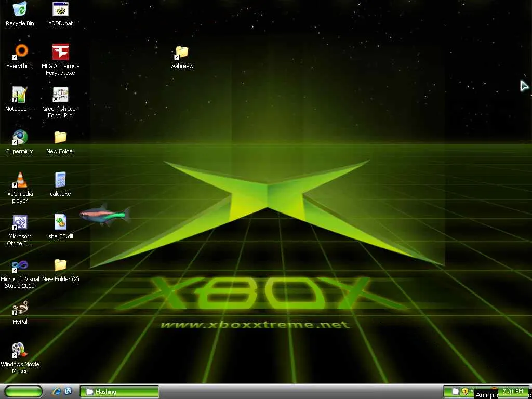532x399 pixels.
Task: Select the Microsoft Visual Studio 2010 shortcut
Action: pyautogui.click(x=20, y=265)
